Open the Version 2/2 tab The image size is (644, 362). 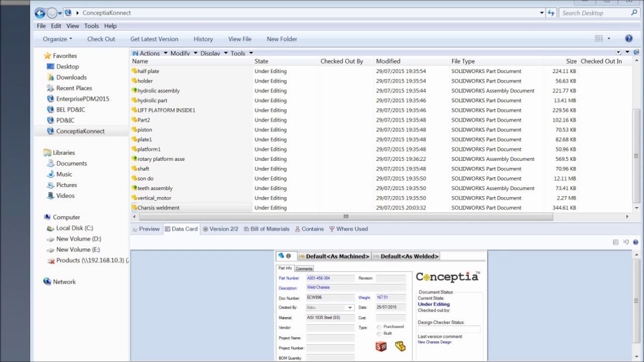220,229
